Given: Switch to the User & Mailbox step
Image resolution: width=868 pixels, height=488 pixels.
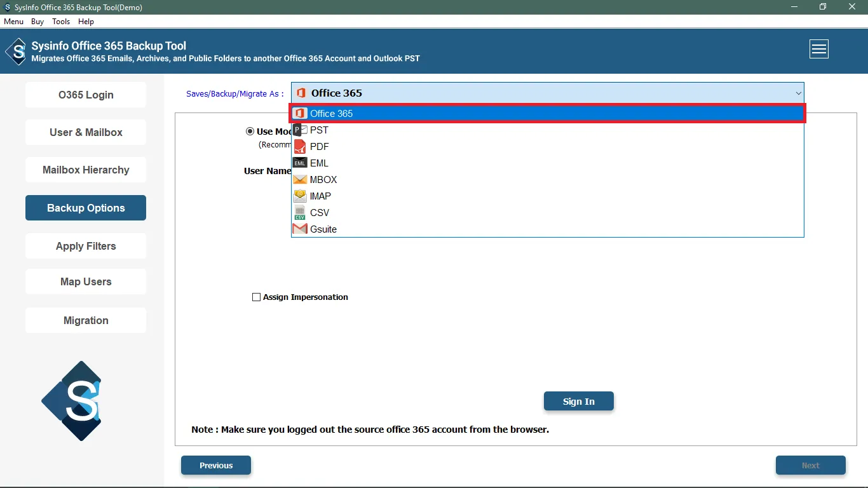Looking at the screenshot, I should pyautogui.click(x=86, y=132).
